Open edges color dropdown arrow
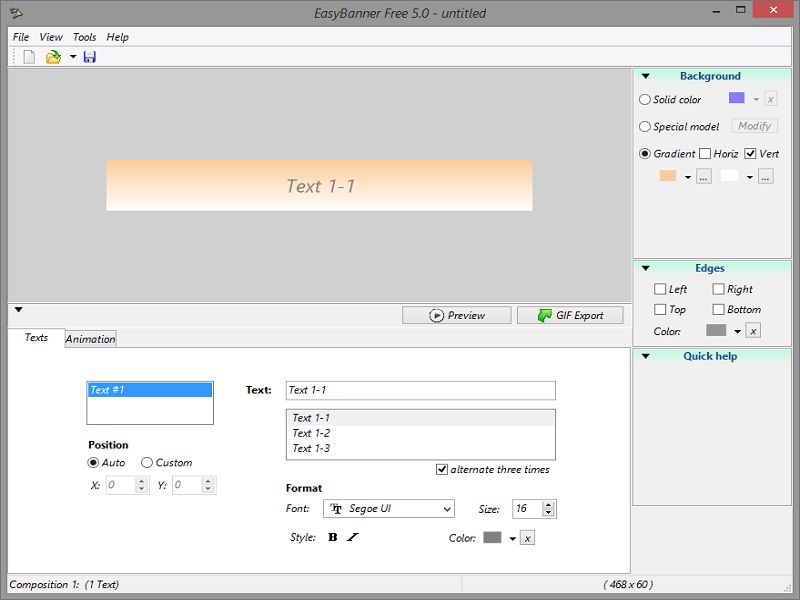This screenshot has height=600, width=800. tap(737, 332)
